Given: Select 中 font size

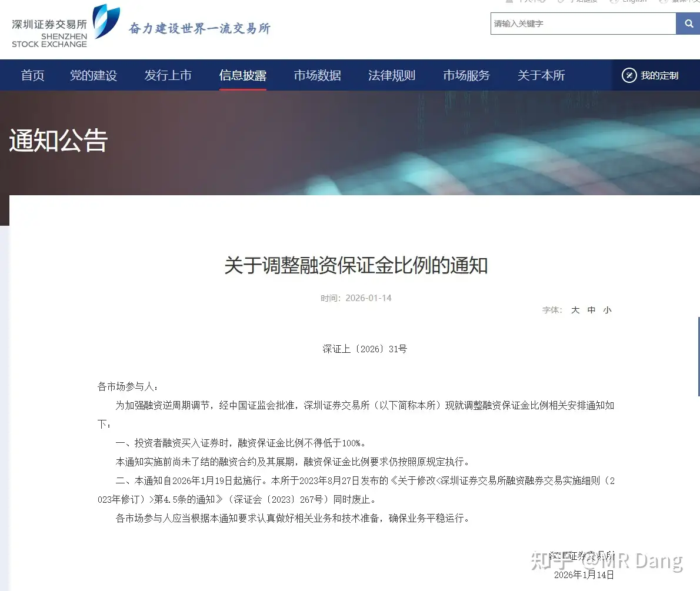Looking at the screenshot, I should [591, 310].
